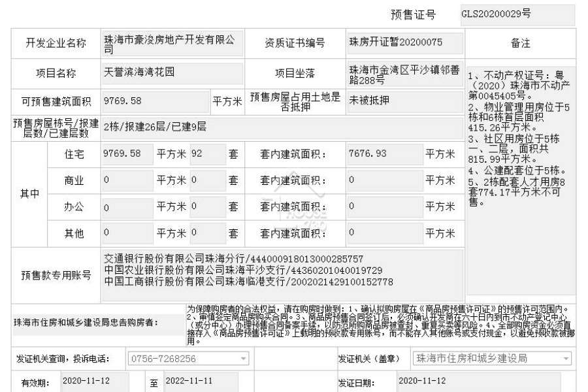Click the project location field 珠海市金湾区平沙镇邻善路288号

point(405,74)
